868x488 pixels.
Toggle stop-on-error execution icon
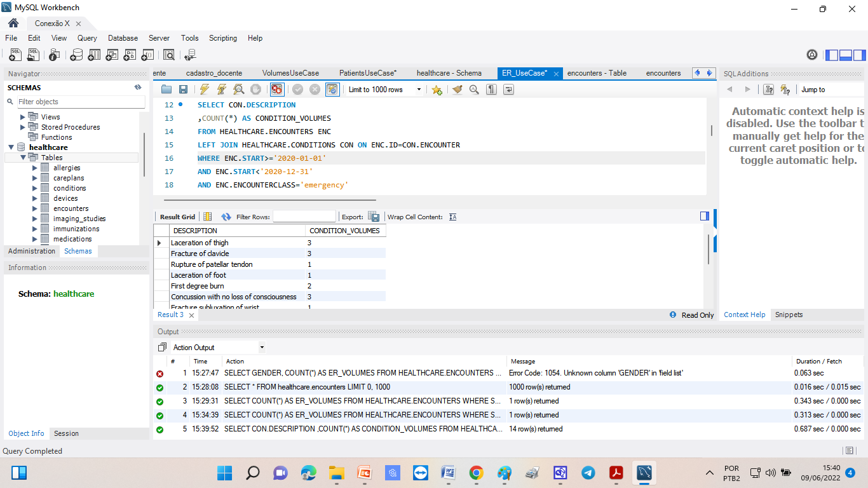pos(276,90)
